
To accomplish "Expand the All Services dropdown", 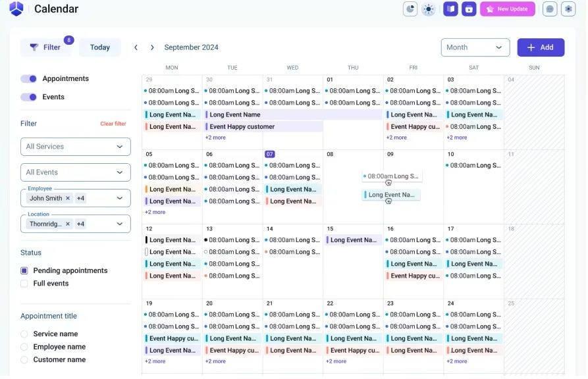I will click(x=76, y=147).
